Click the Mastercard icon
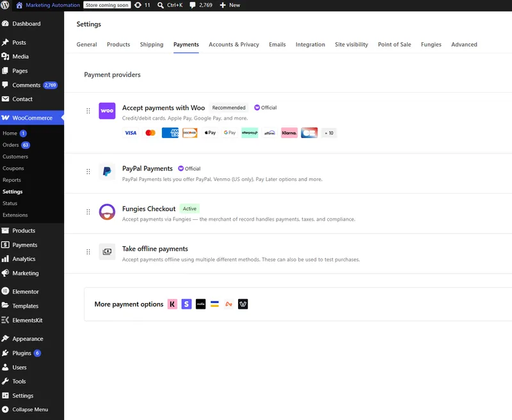Viewport: 512px width, 420px height. (150, 133)
